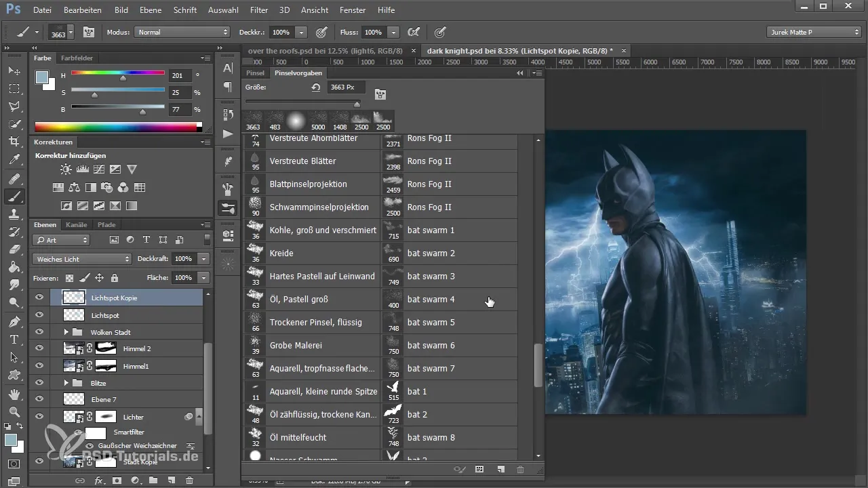Screen dimensions: 868x488
Task: Delete brush preset trash icon
Action: (521, 469)
